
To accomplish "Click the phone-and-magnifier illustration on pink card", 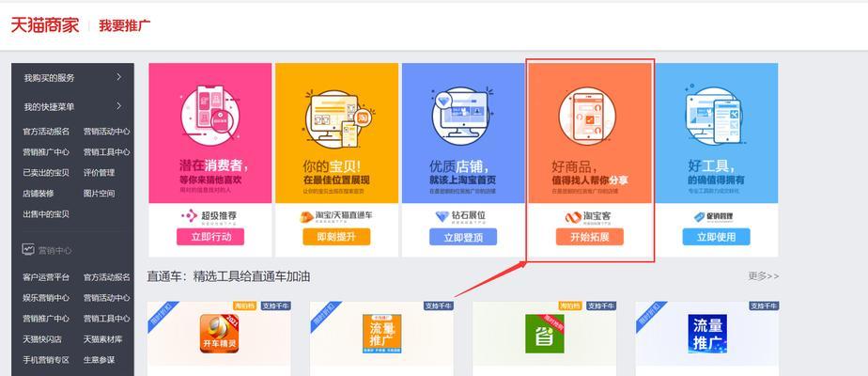I will pyautogui.click(x=210, y=115).
